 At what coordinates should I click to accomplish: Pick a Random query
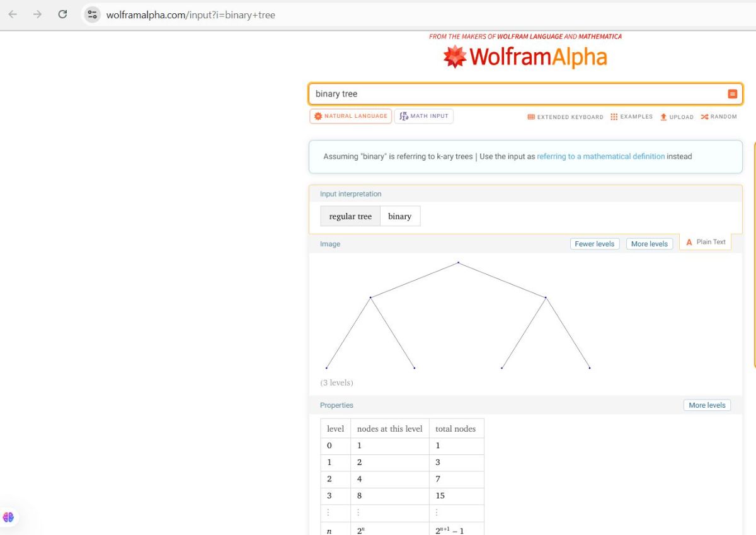(x=718, y=117)
